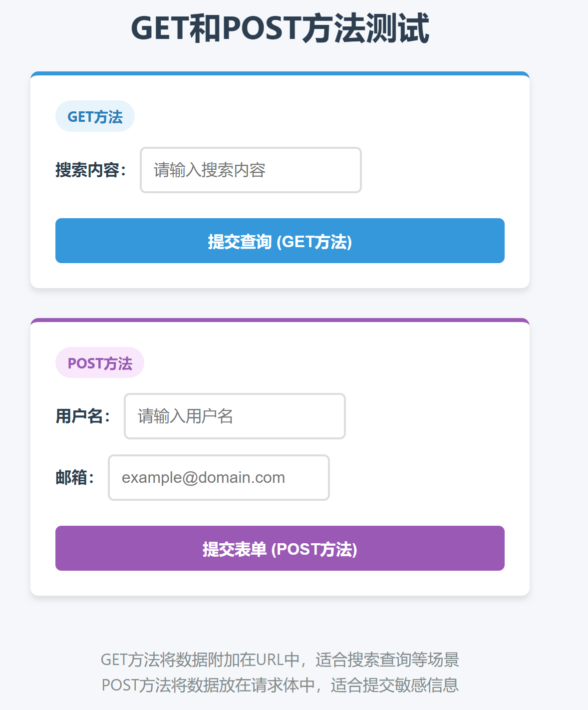Click empty gap between GET and POST cards
The image size is (588, 710).
(280, 303)
